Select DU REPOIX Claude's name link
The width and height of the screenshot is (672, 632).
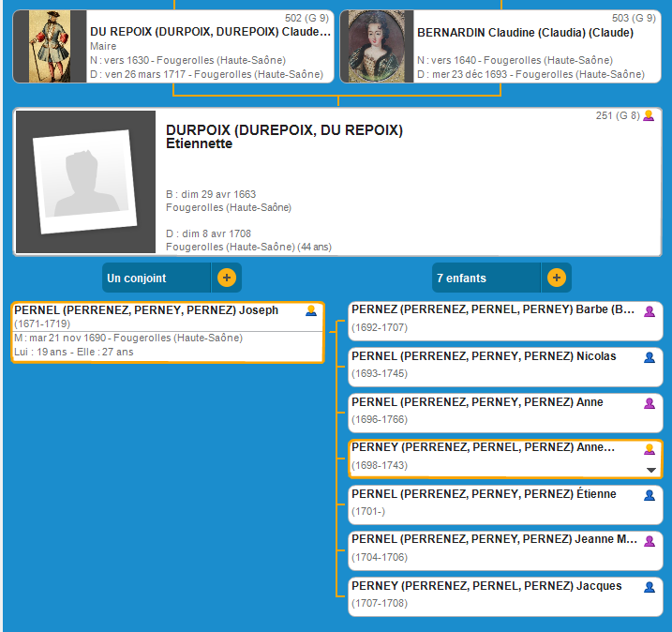210,32
